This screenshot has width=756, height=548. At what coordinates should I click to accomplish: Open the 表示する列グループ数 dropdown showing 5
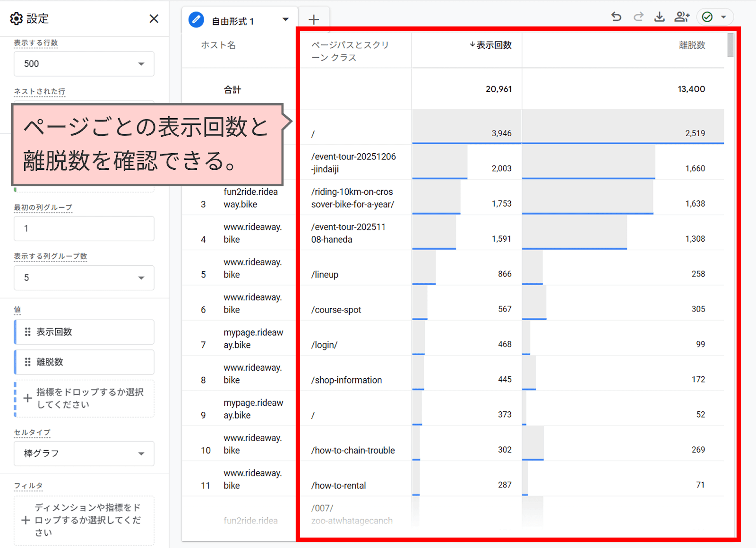click(x=84, y=278)
